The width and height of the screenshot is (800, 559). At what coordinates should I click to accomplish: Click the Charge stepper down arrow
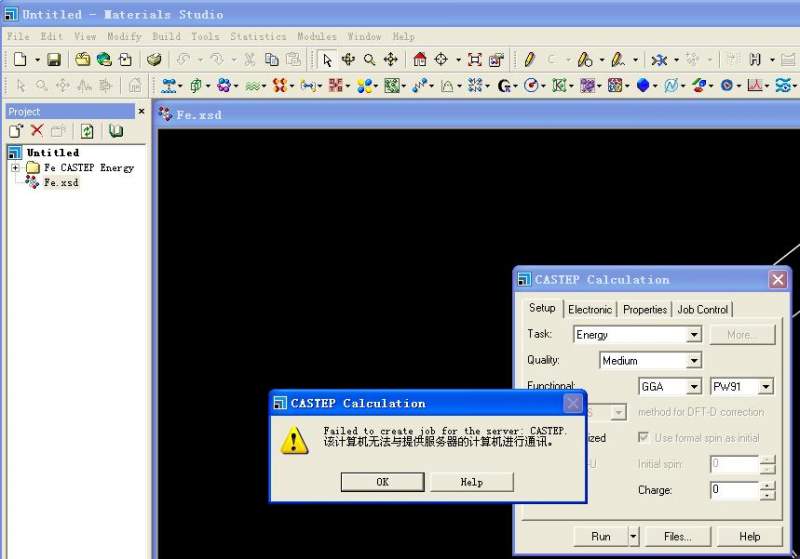click(x=767, y=495)
